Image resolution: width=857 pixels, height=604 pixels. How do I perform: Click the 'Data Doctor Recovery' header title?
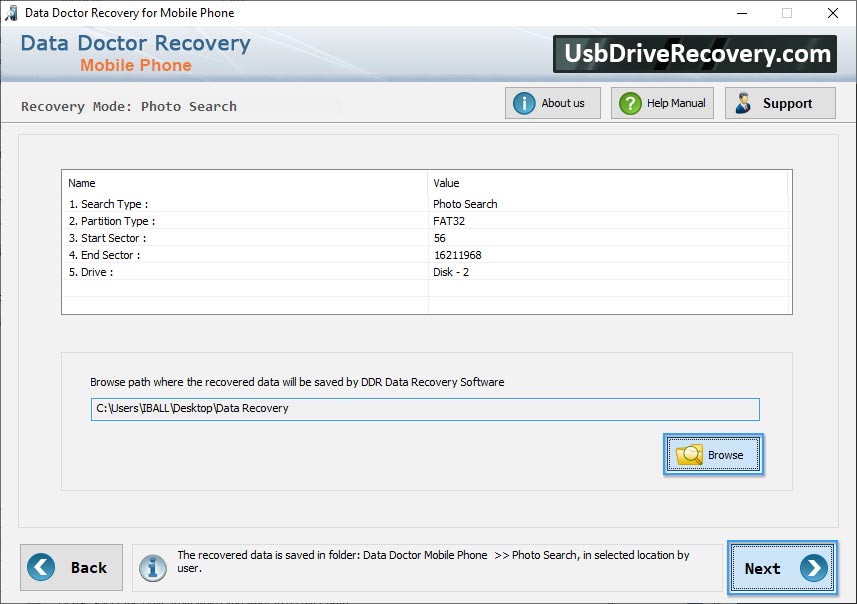[x=136, y=43]
